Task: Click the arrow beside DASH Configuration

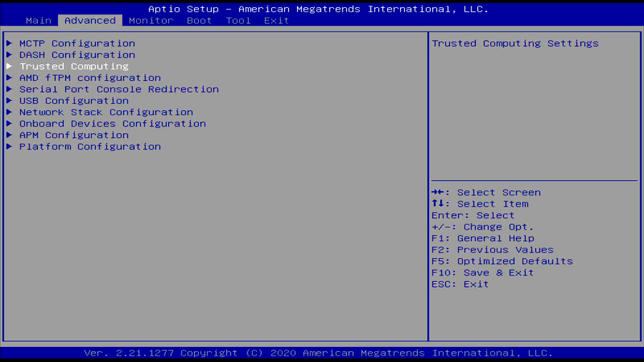Action: pos(9,54)
